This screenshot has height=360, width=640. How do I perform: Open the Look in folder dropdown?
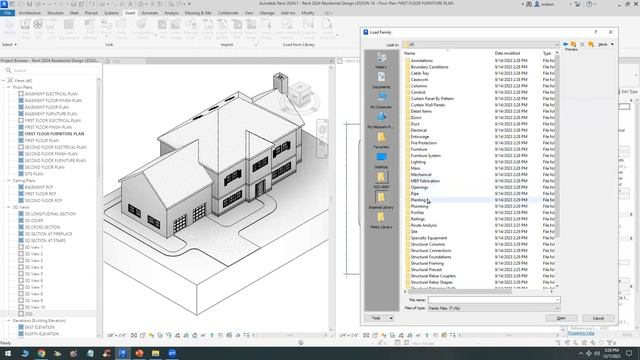point(557,44)
